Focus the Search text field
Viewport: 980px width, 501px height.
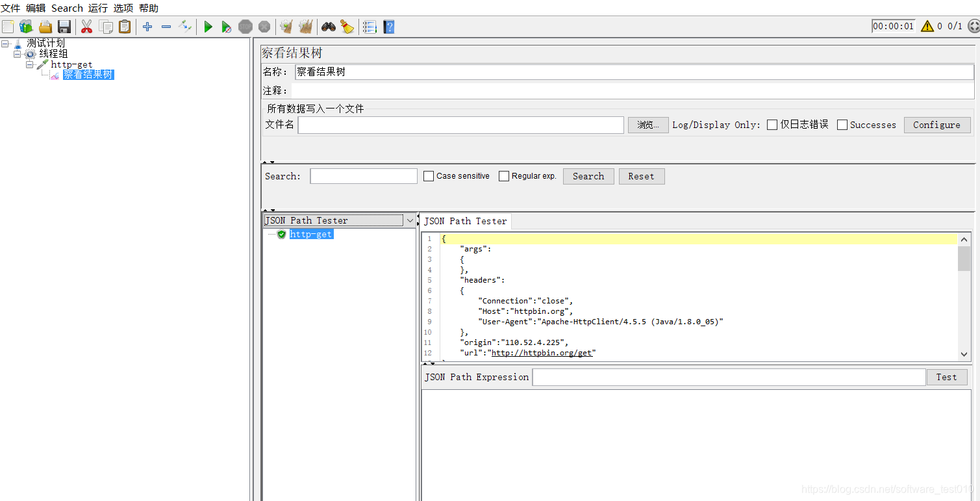click(364, 176)
